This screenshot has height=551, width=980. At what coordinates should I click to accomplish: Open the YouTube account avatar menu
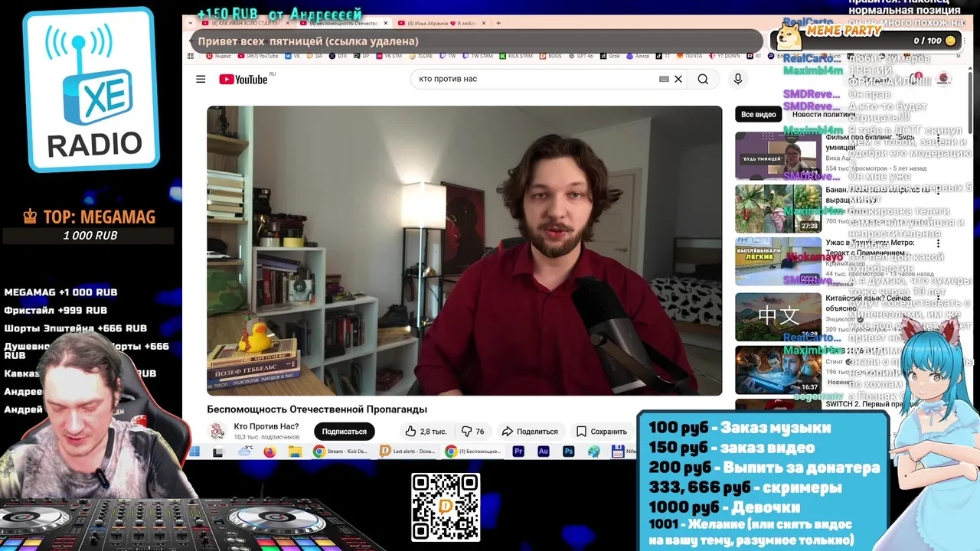944,79
